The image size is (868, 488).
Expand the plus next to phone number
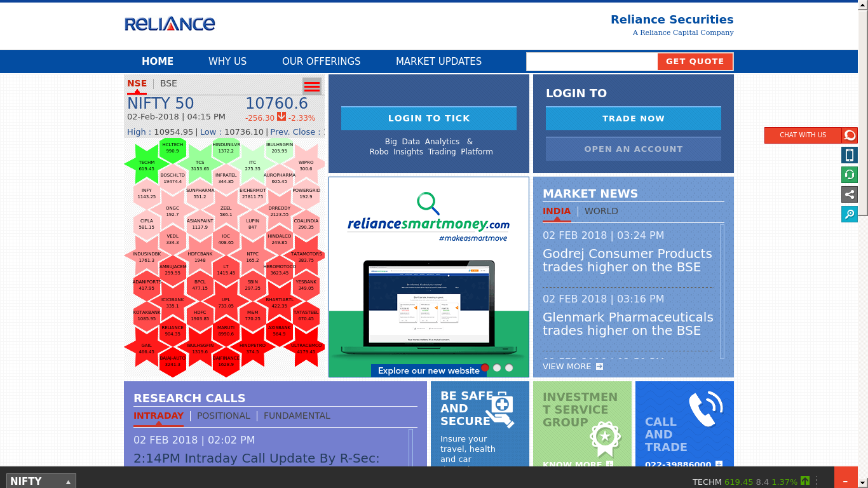click(719, 464)
